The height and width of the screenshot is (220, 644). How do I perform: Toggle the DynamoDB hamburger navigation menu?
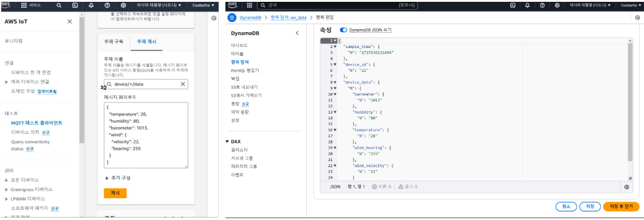pos(233,18)
